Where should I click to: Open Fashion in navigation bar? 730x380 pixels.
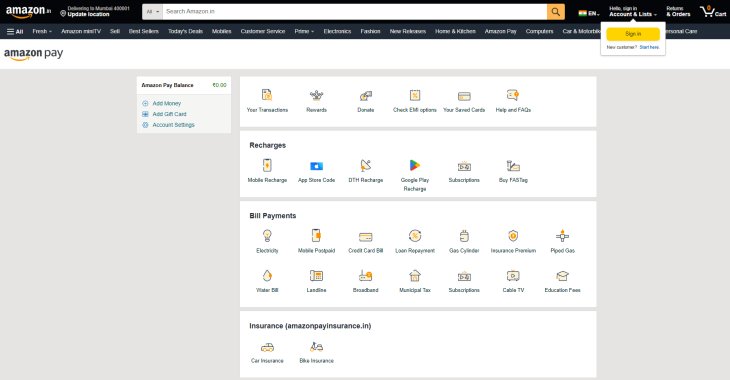pyautogui.click(x=370, y=31)
